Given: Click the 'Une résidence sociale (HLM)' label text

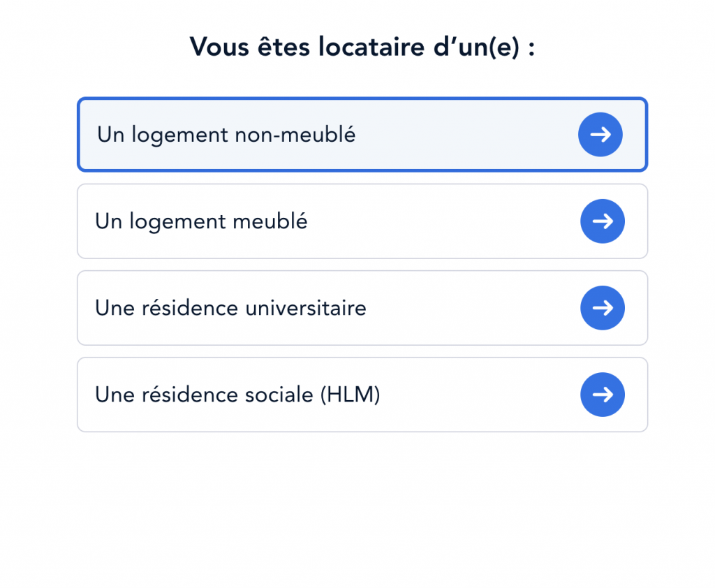Looking at the screenshot, I should pyautogui.click(x=237, y=395).
